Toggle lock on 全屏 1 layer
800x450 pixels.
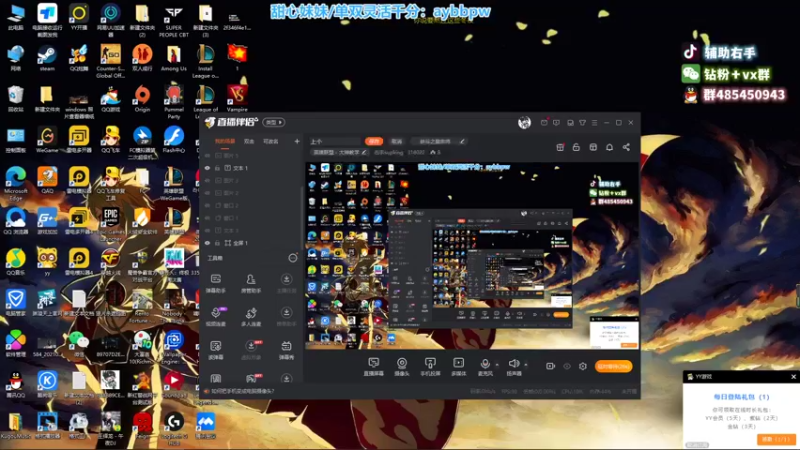tap(217, 243)
